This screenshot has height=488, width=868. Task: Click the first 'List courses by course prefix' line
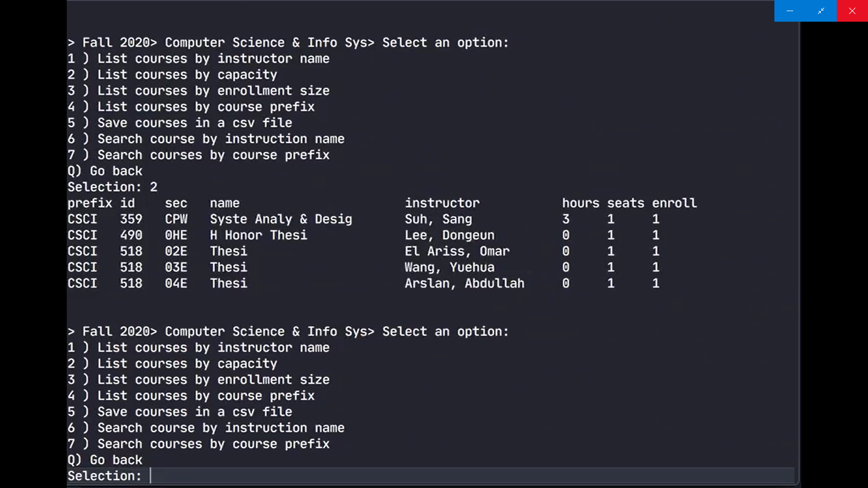(x=191, y=107)
